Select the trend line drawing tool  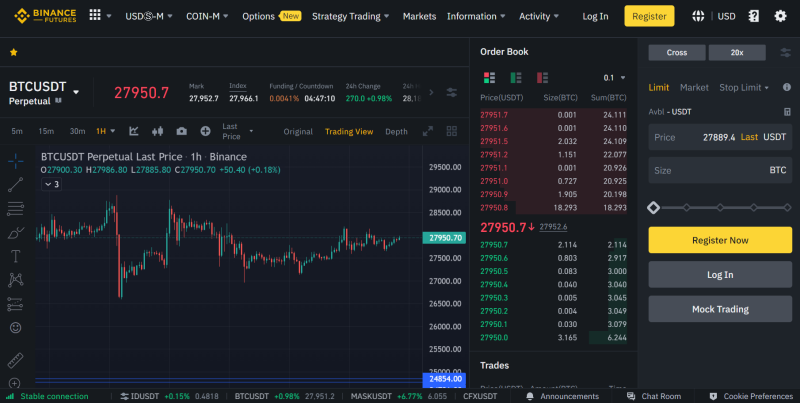click(16, 185)
